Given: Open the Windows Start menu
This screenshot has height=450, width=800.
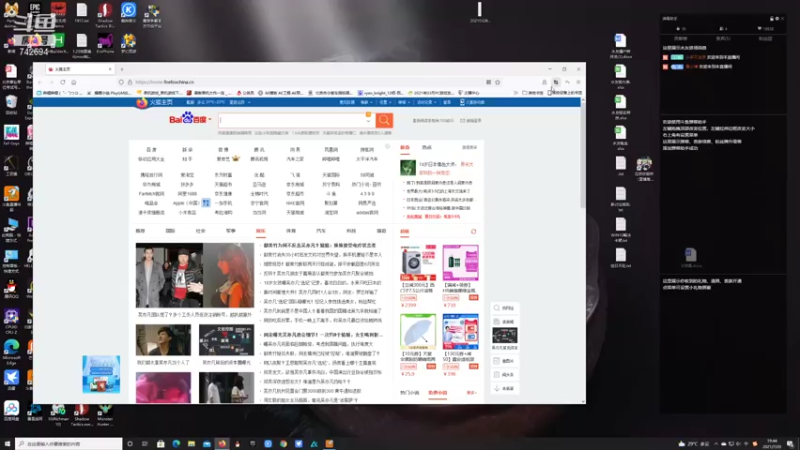Looking at the screenshot, I should click(7, 444).
